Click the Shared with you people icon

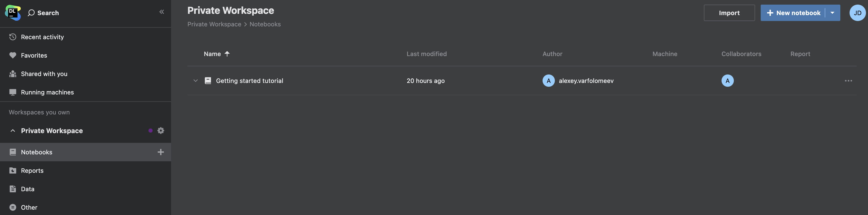(x=13, y=74)
